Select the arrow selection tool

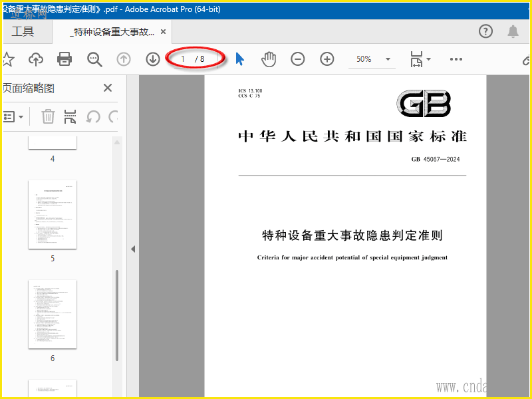[x=240, y=59]
